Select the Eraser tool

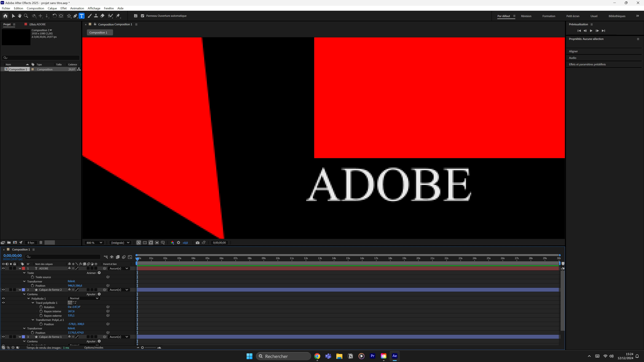[x=102, y=16]
